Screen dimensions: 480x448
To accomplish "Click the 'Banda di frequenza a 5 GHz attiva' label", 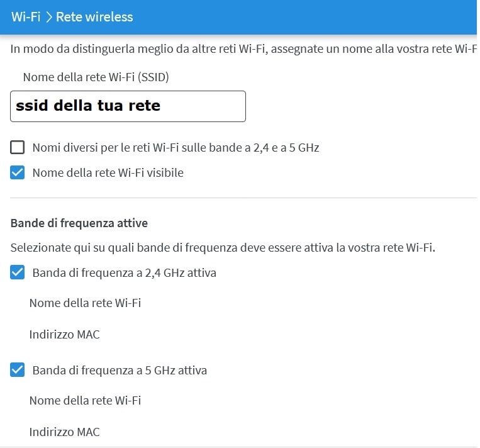I will (x=120, y=370).
